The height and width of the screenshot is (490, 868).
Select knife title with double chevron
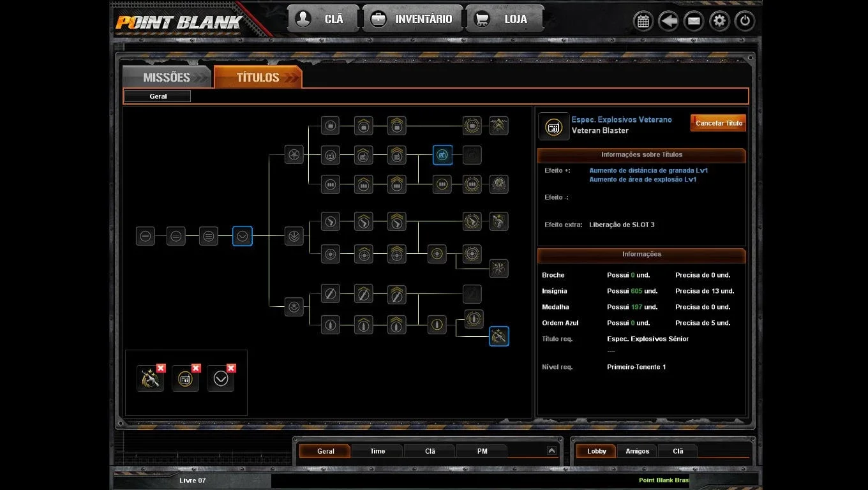pos(396,294)
